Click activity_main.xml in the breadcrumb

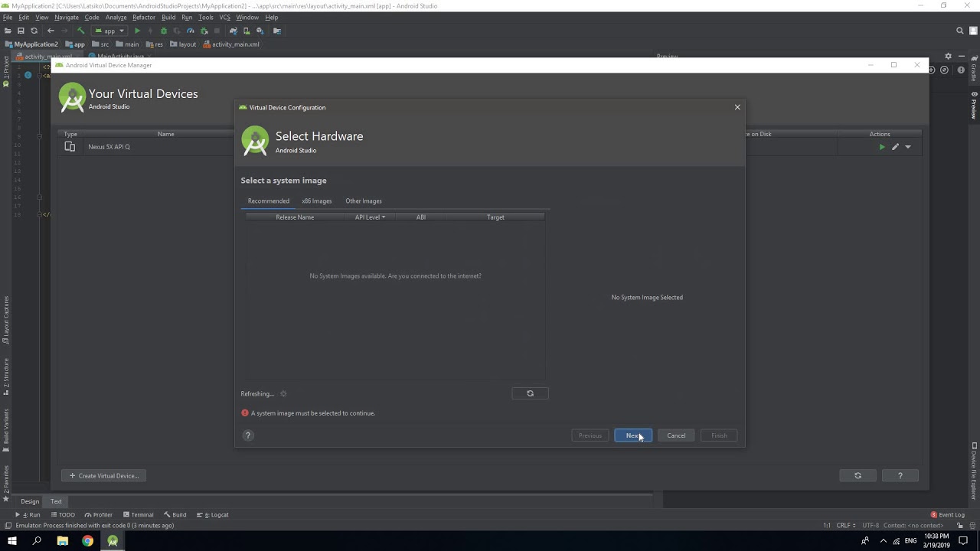[231, 44]
